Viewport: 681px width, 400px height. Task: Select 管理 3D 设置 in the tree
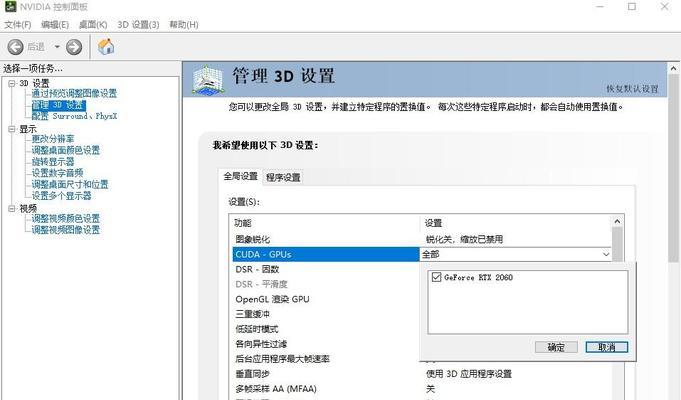click(59, 105)
